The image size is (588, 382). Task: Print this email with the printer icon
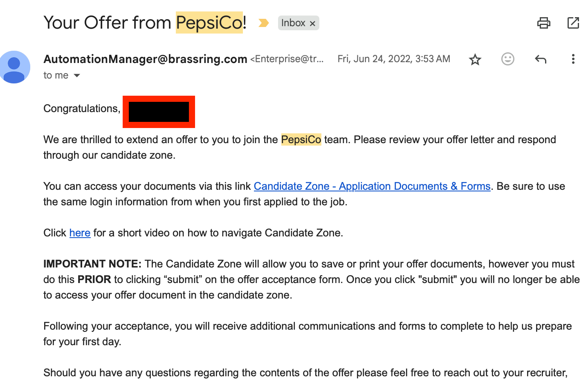coord(543,23)
